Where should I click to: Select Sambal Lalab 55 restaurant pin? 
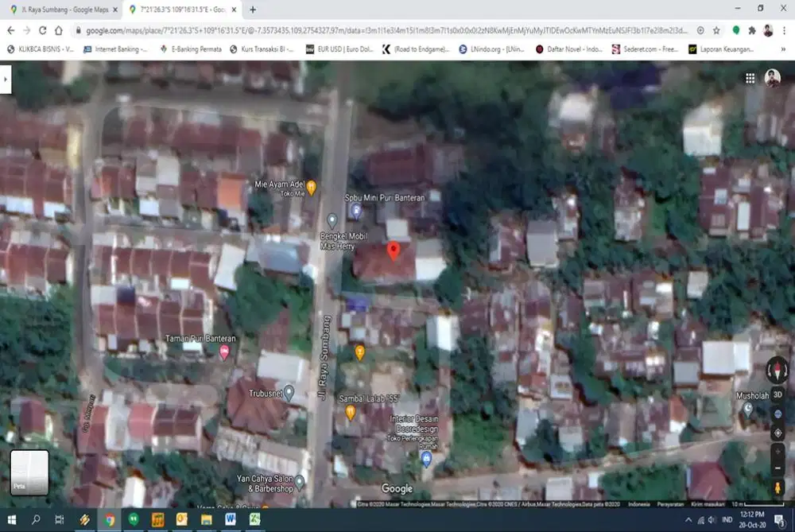(x=351, y=412)
